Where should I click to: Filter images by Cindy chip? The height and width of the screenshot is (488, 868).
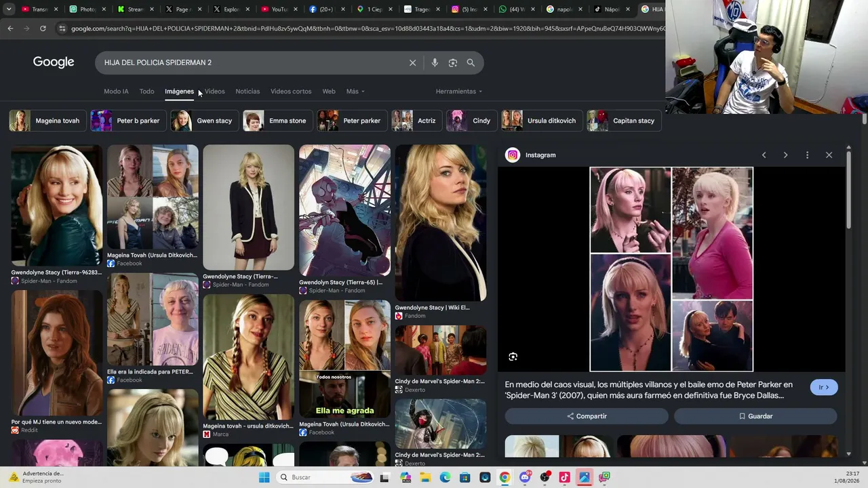pos(472,121)
